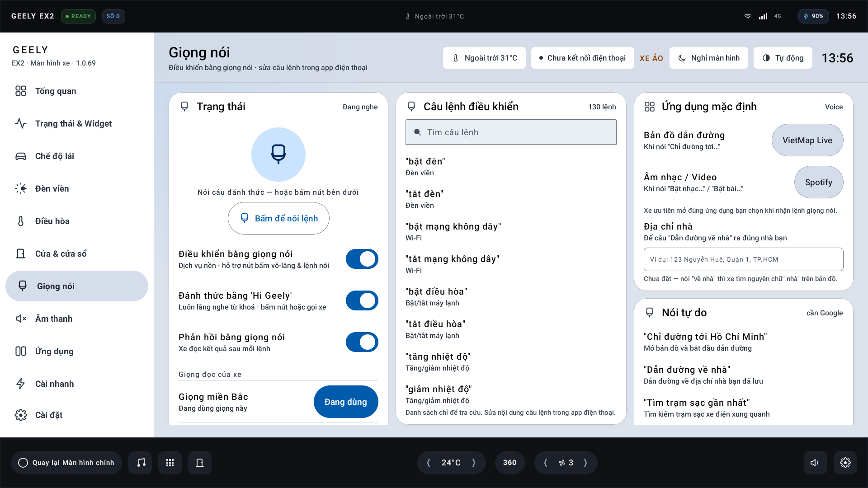The width and height of the screenshot is (868, 488).
Task: Click Nghỉ màn hình button
Action: [709, 58]
